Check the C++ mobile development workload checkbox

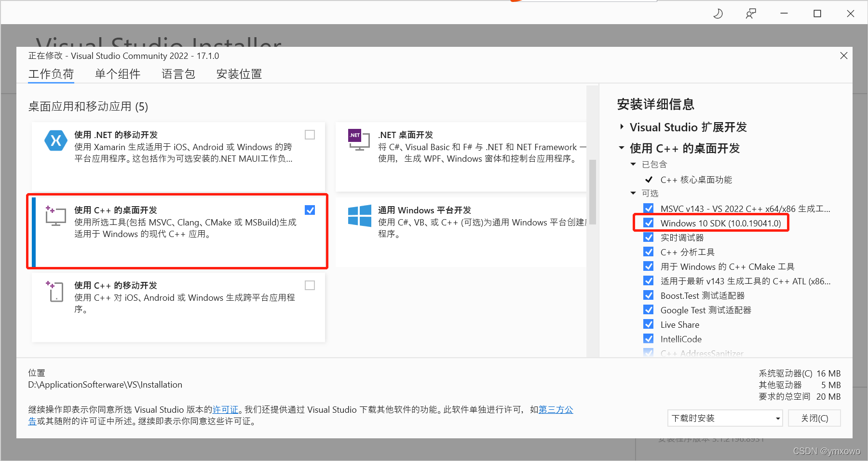[310, 285]
